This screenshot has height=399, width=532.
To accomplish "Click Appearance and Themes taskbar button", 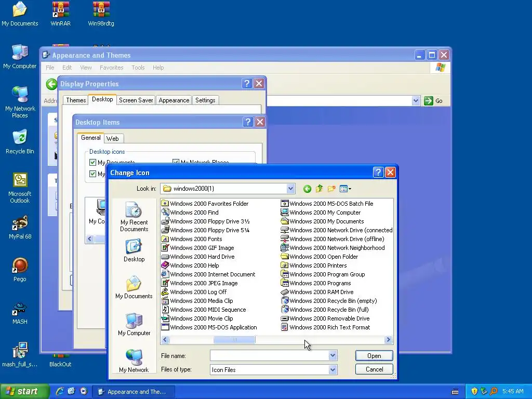I will coord(134,392).
